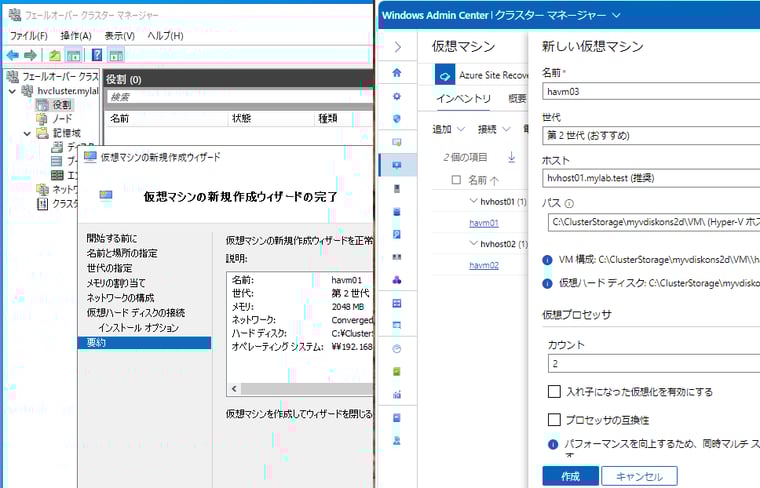The height and width of the screenshot is (488, 760).
Task: Click the パス field with C:\ClusterStorage path
Action: click(654, 222)
